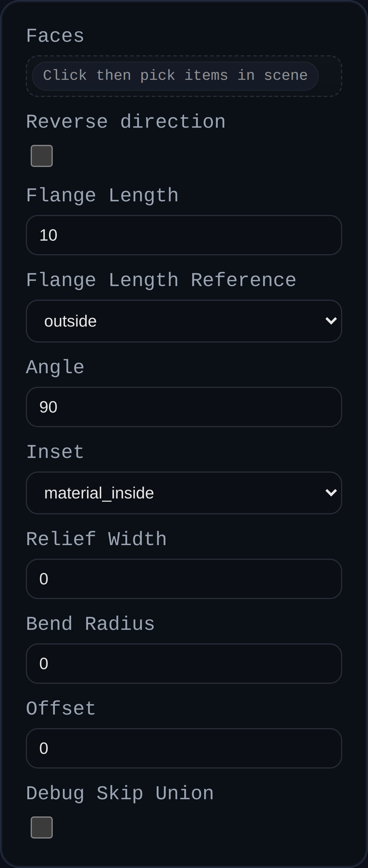Open the Flange Length Reference dropdown

click(184, 320)
